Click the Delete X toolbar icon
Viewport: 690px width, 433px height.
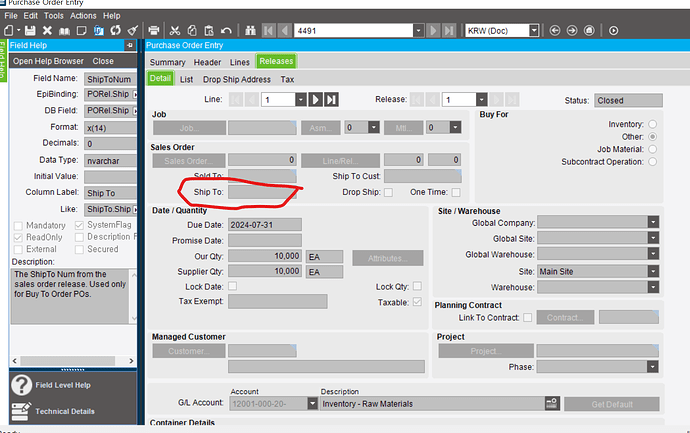[x=47, y=30]
